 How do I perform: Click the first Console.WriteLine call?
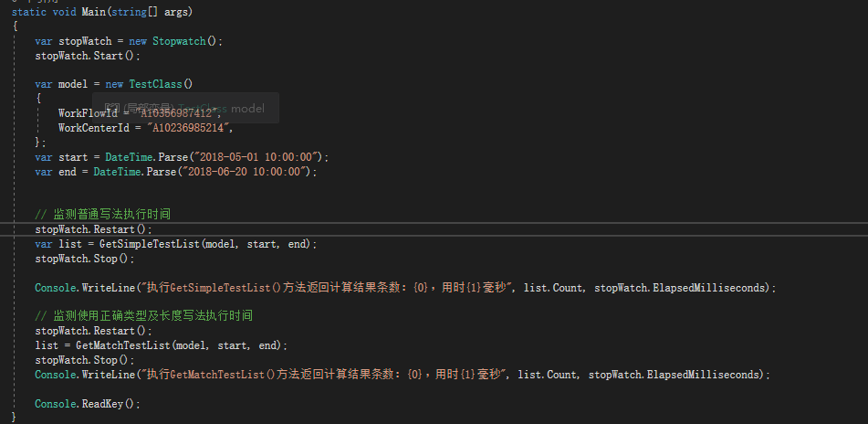[85, 287]
